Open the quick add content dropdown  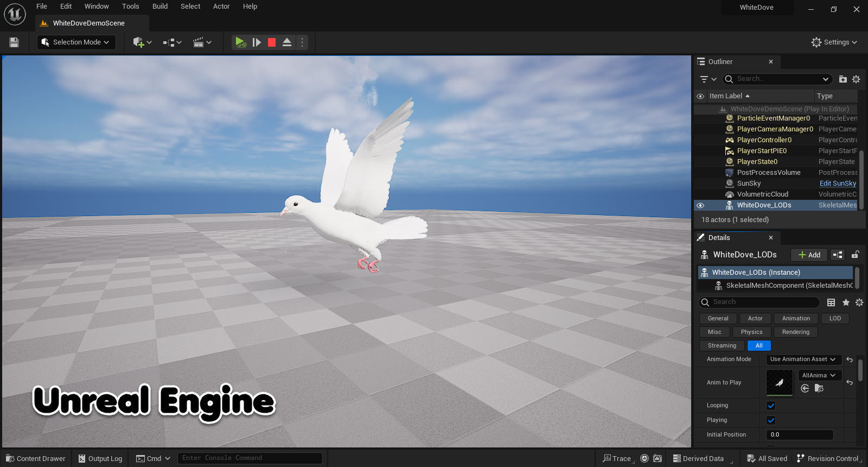click(142, 42)
